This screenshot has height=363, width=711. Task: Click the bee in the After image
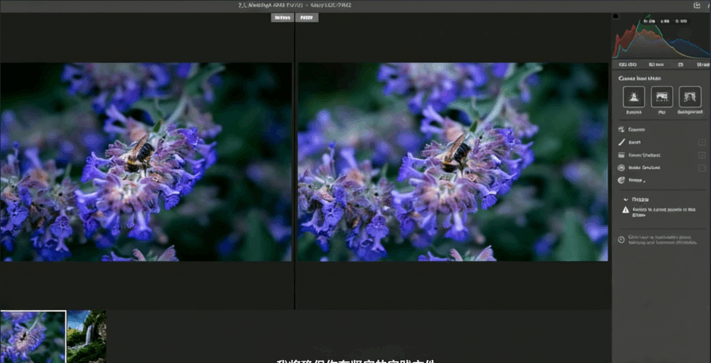(455, 154)
